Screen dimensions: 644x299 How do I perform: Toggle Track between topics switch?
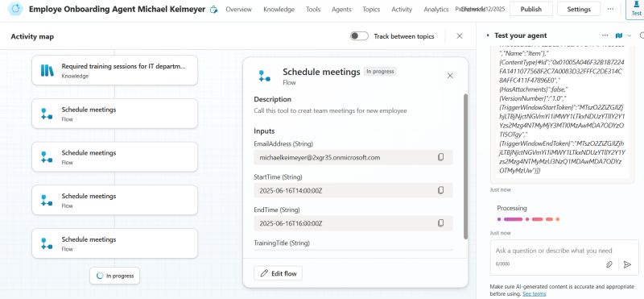359,36
